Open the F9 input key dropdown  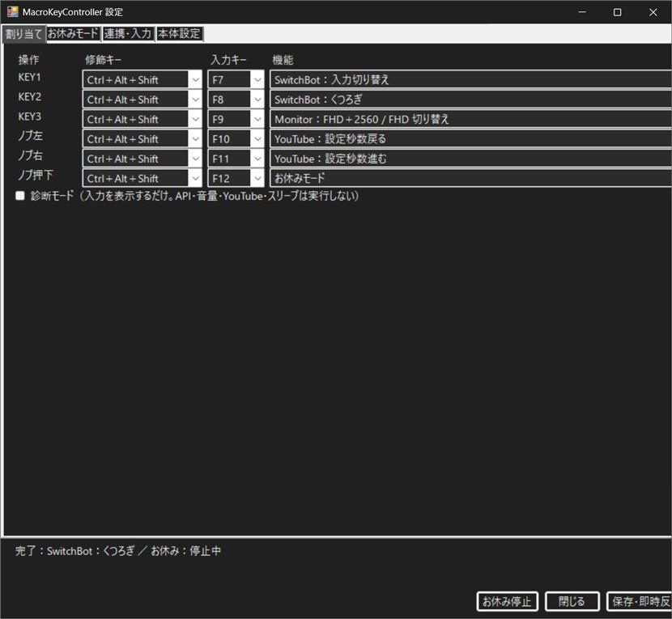click(257, 119)
